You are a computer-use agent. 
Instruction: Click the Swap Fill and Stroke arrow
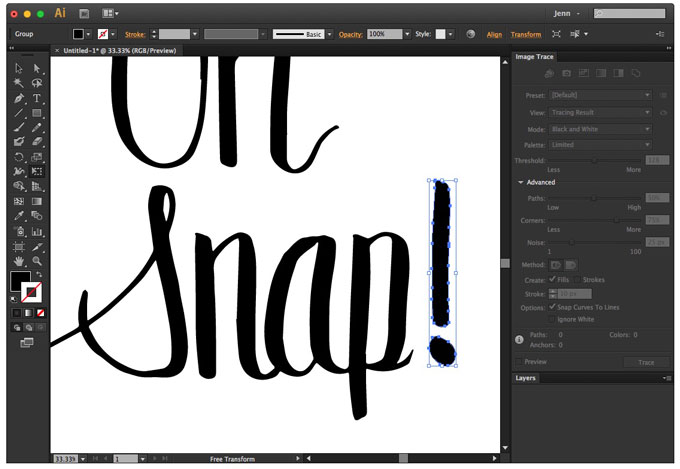tap(39, 274)
